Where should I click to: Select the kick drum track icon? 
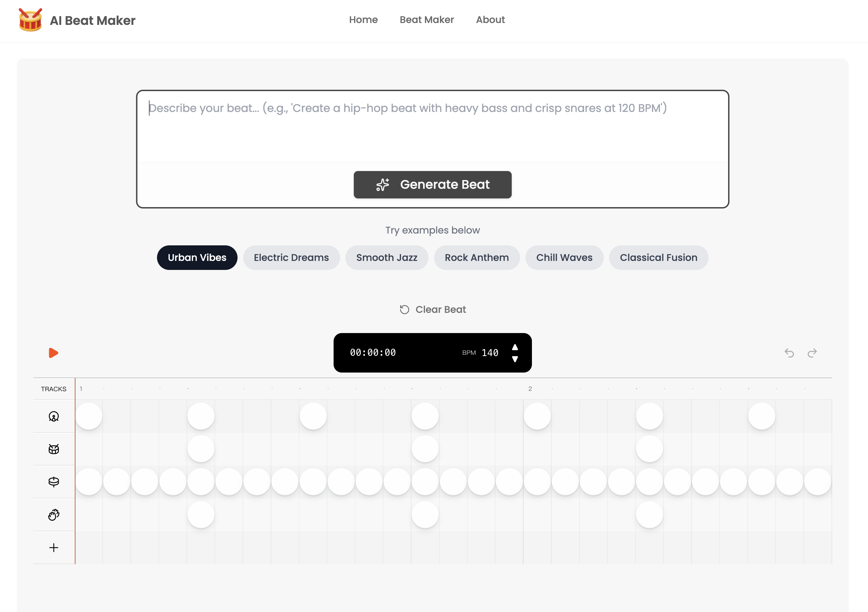click(54, 416)
